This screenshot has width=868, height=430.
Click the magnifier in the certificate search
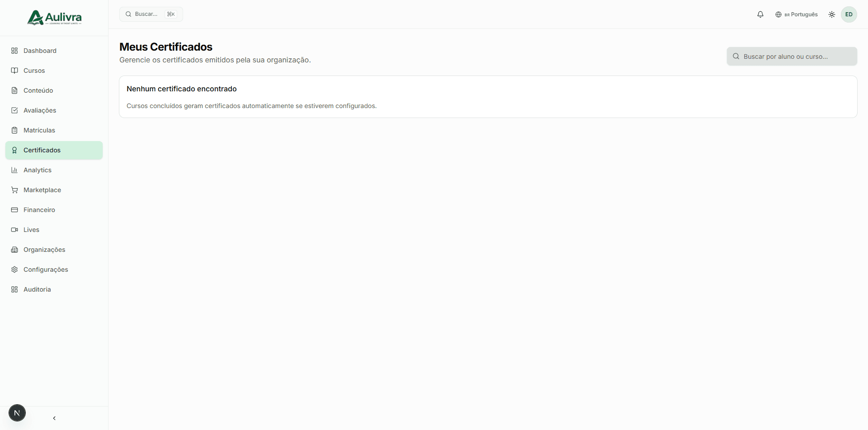(736, 56)
